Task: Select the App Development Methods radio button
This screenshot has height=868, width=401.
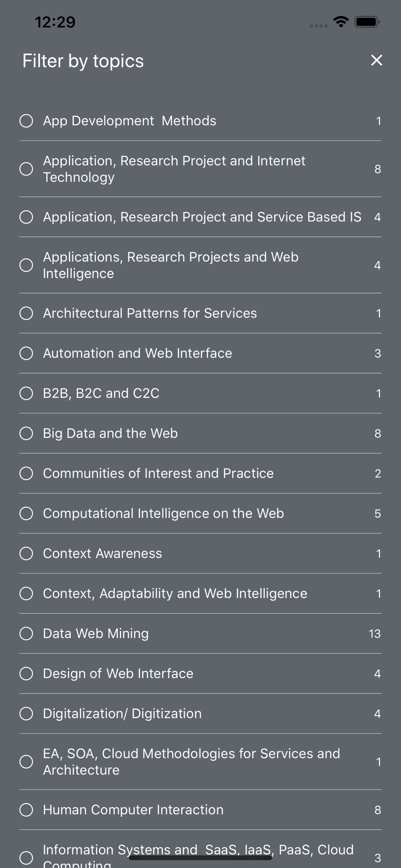Action: click(26, 121)
